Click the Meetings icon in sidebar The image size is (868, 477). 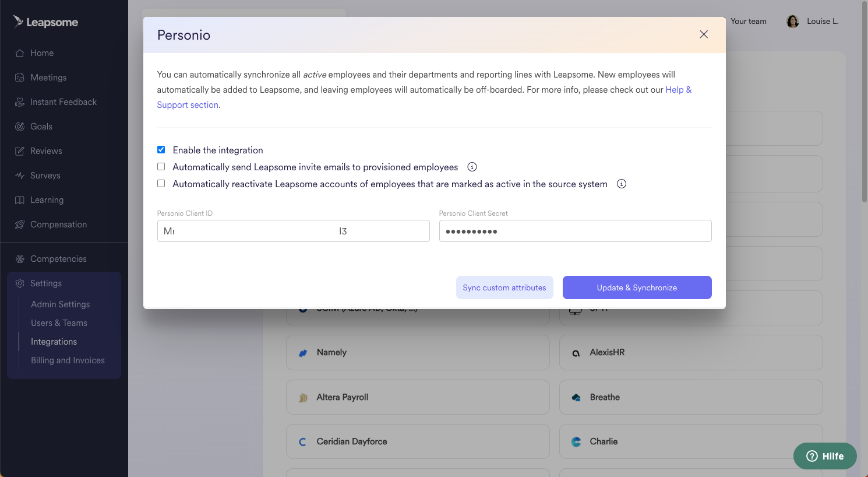point(20,78)
